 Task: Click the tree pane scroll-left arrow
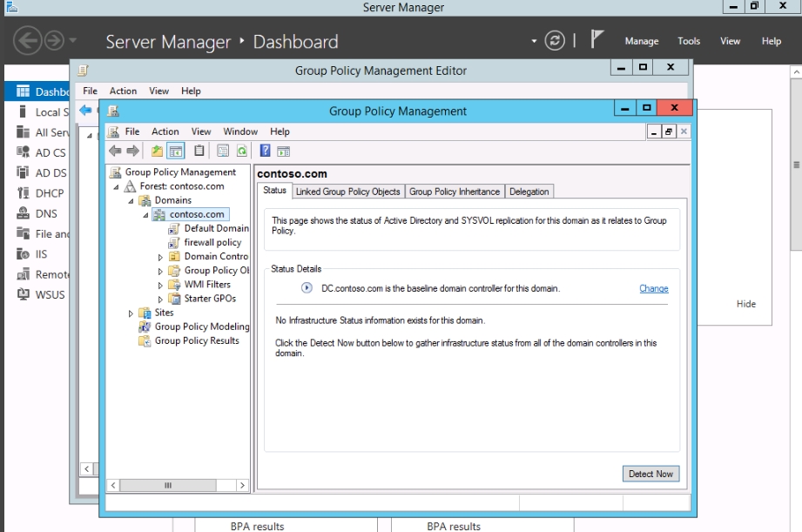tap(113, 485)
